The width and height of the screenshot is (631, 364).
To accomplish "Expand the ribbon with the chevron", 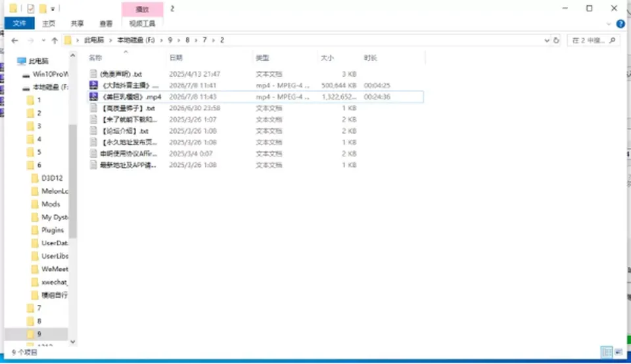I will click(609, 24).
